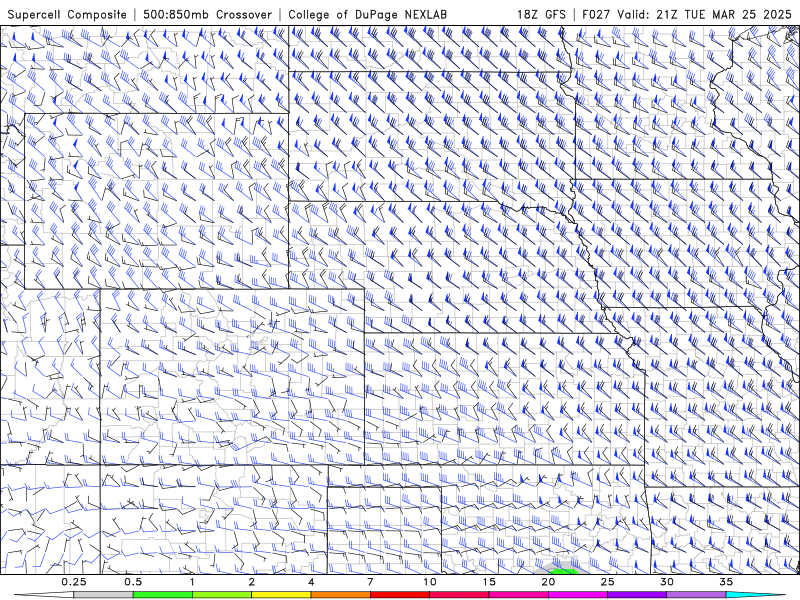
Task: Click the legend value 30
Action: pos(667,582)
